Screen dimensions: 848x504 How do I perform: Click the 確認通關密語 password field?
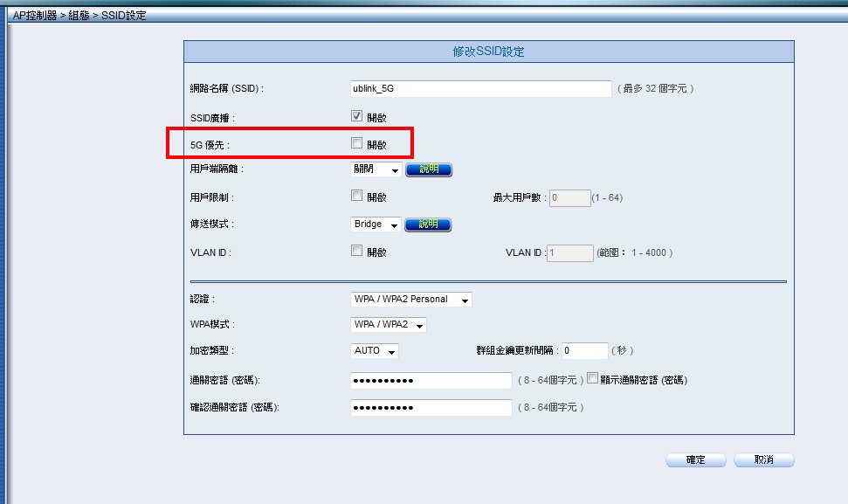click(x=431, y=408)
